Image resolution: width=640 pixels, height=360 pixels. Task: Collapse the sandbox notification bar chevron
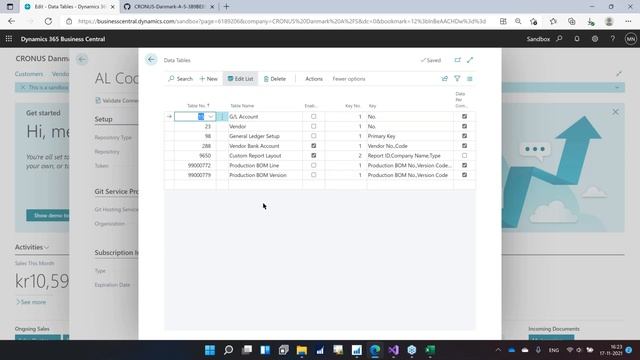(x=617, y=87)
